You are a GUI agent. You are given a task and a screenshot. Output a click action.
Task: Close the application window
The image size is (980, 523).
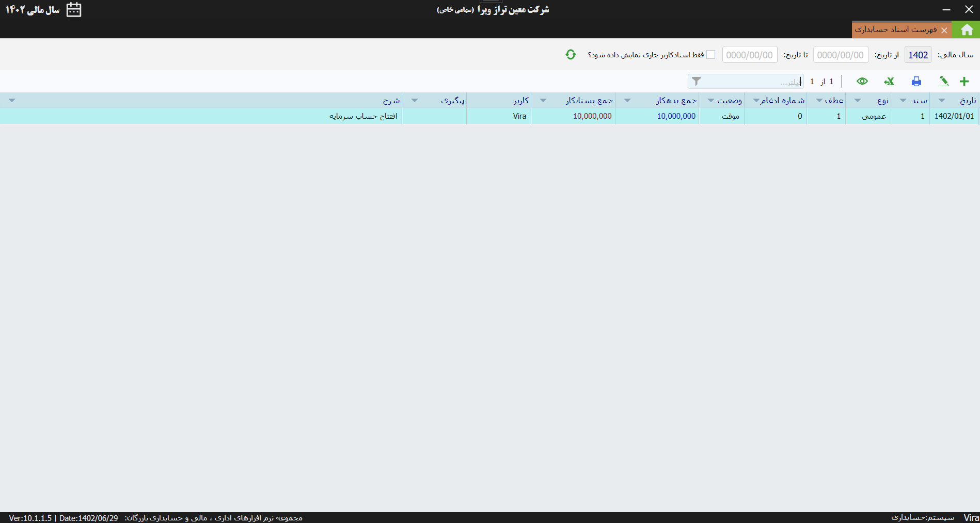969,9
